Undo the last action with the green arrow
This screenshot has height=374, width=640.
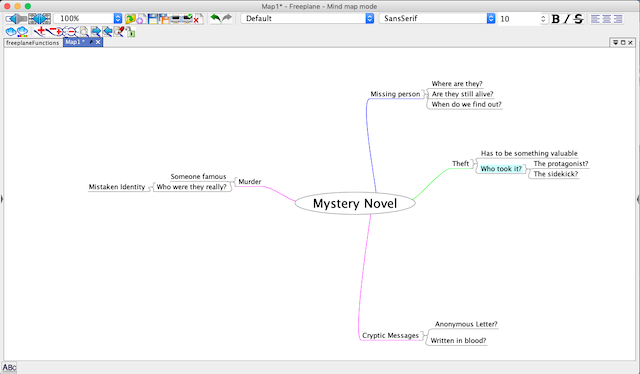click(x=215, y=18)
